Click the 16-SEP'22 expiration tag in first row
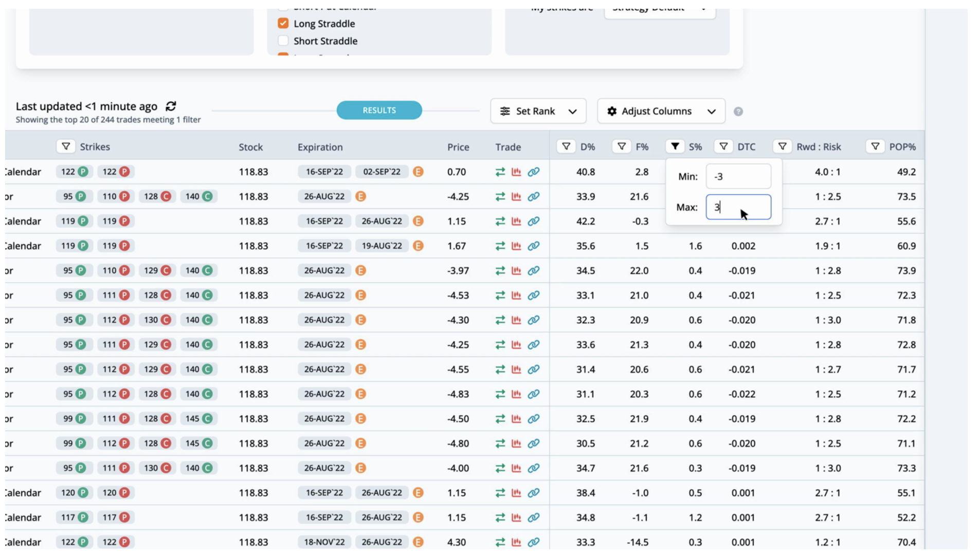 (x=324, y=172)
